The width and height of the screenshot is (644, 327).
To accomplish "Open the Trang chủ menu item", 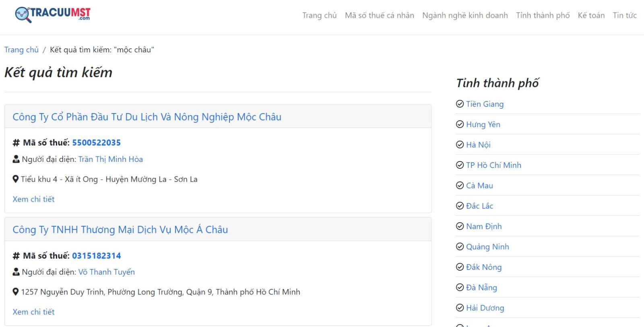I will pyautogui.click(x=320, y=15).
